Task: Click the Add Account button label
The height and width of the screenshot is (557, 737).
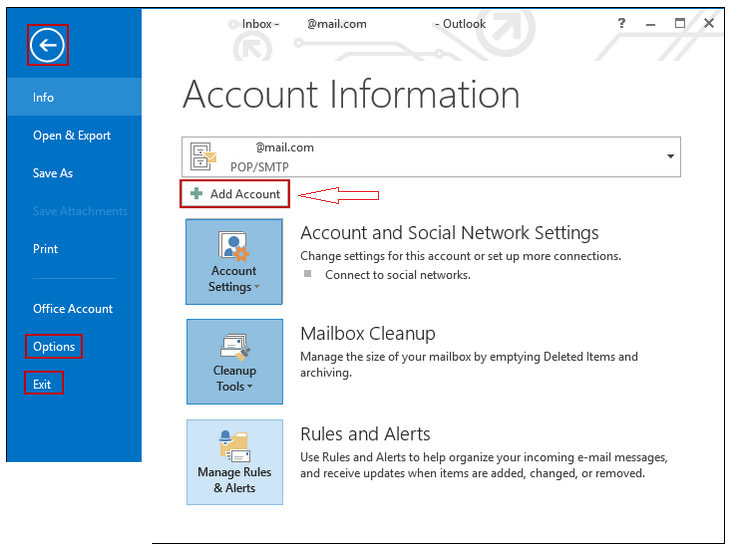Action: (x=245, y=194)
